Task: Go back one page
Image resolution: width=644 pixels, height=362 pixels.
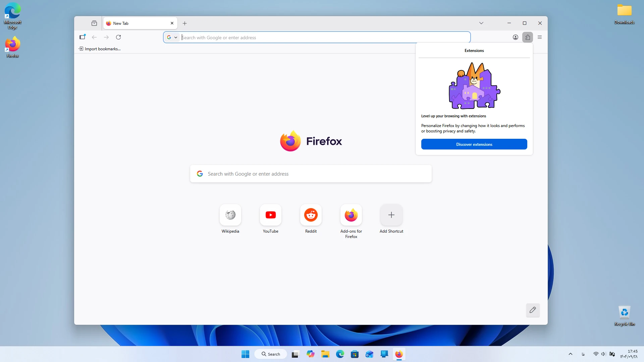Action: coord(94,37)
